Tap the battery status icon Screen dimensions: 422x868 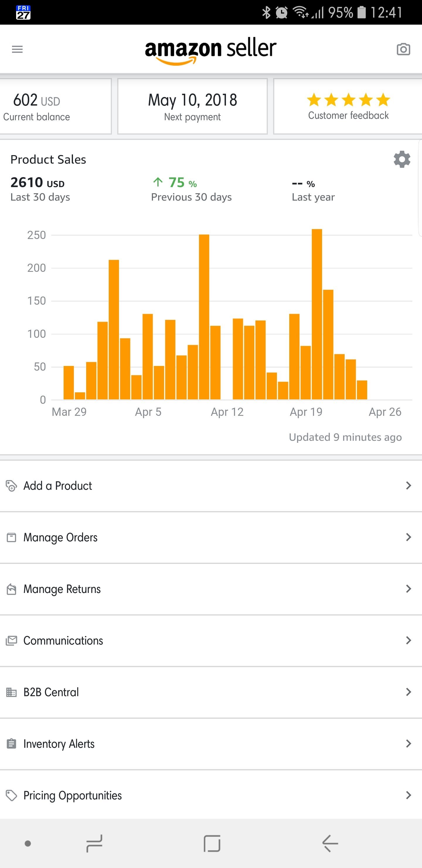click(361, 13)
